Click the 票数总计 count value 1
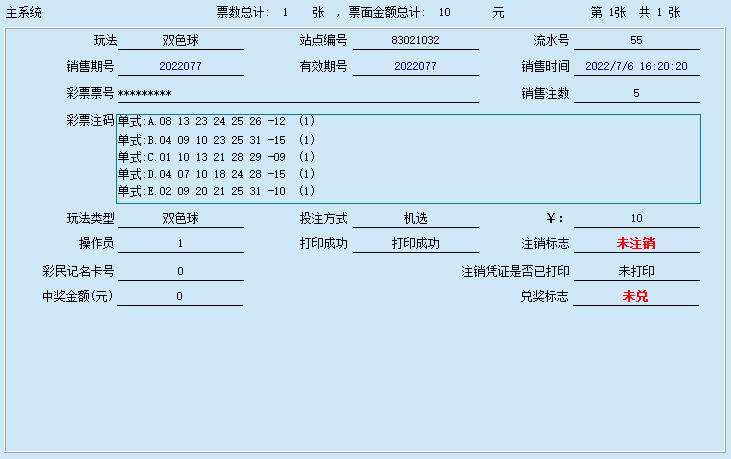Image resolution: width=731 pixels, height=459 pixels. tap(285, 13)
